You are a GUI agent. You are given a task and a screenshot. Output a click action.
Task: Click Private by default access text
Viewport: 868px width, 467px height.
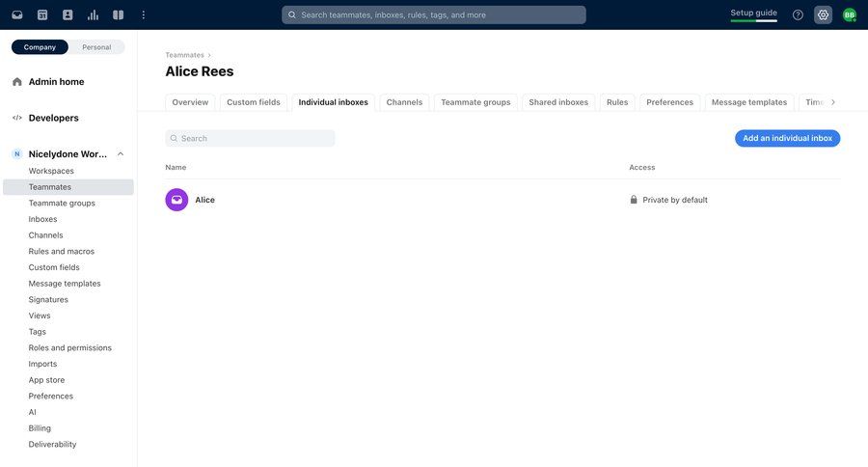click(675, 200)
